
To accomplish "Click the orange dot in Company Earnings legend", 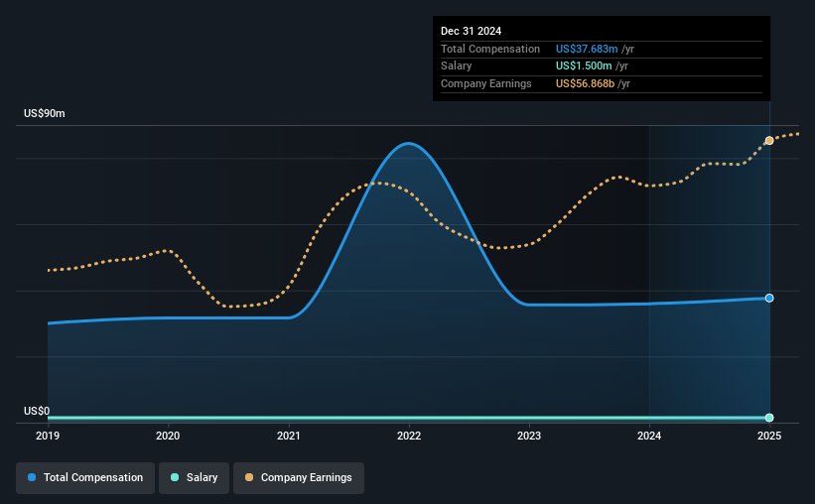I will 249,477.
